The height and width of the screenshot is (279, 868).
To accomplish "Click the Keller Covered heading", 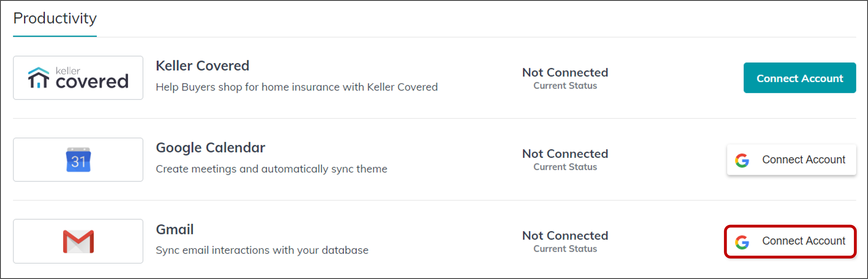I will tap(202, 66).
